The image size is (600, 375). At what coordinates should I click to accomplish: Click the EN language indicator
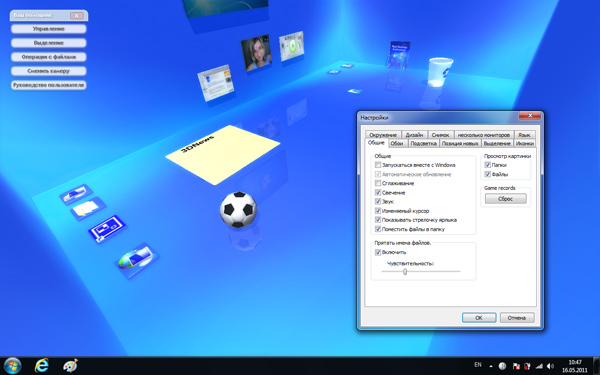(x=478, y=365)
